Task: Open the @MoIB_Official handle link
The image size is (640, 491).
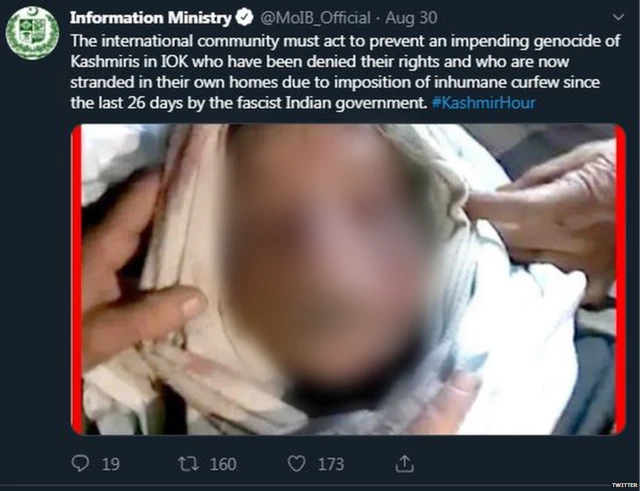Action: 315,18
